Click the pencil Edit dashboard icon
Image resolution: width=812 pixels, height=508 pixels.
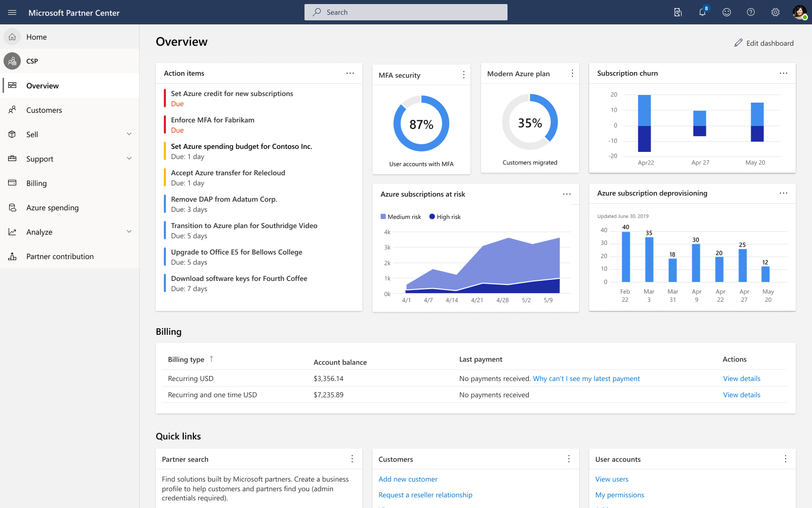click(x=738, y=43)
